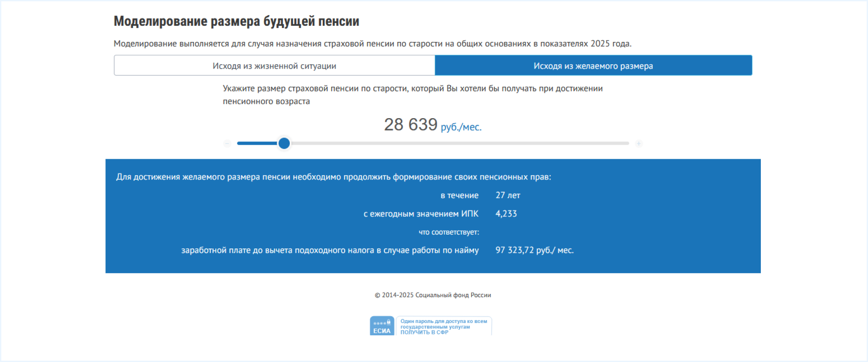Screen dimensions: 868x362
Task: Click the 'с ежегодным значением ИПК' label
Action: tap(421, 214)
